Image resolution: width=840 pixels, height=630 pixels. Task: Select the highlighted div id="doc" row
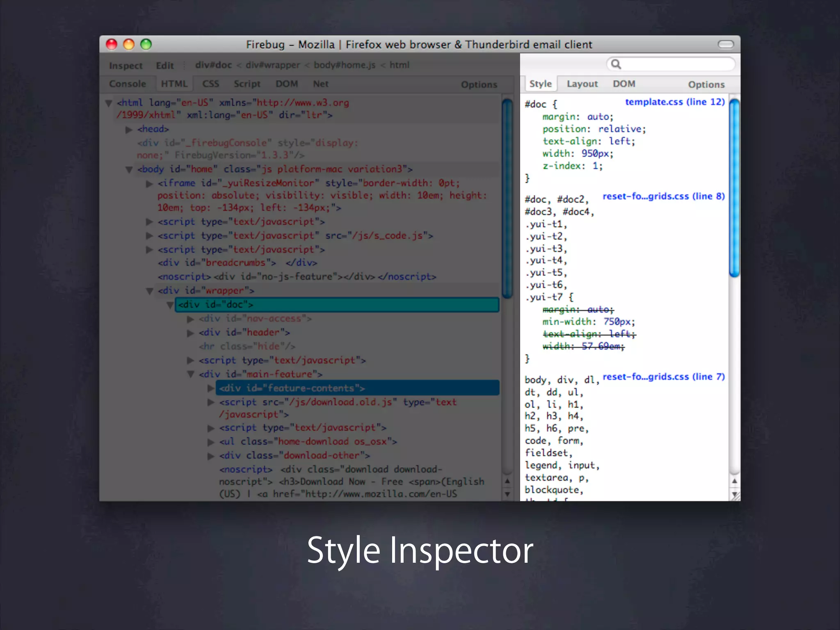[x=337, y=305]
